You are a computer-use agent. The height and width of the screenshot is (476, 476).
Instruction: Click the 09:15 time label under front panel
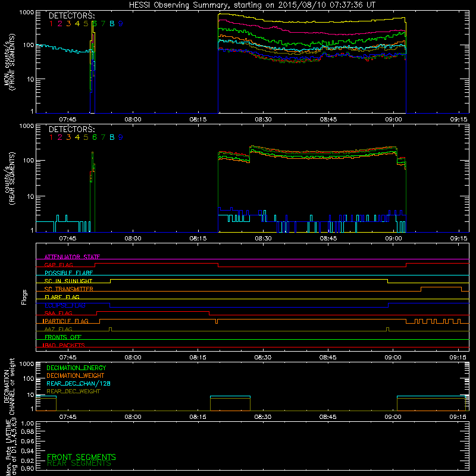click(x=458, y=120)
